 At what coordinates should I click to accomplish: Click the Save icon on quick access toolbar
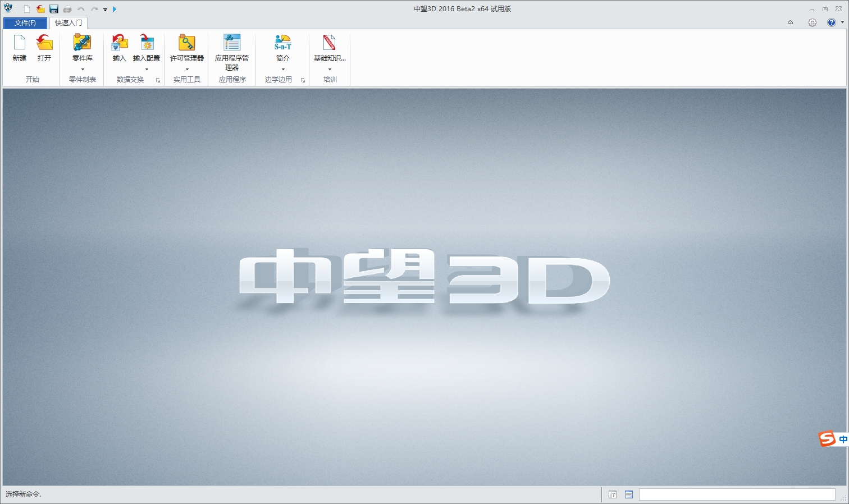click(54, 9)
